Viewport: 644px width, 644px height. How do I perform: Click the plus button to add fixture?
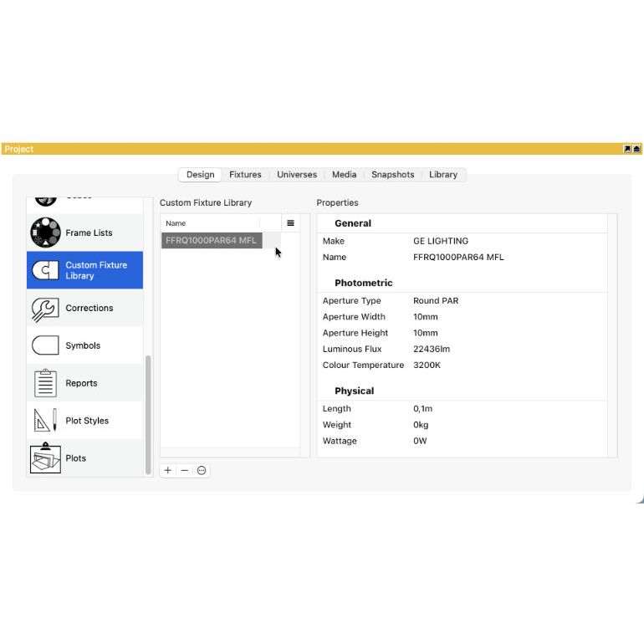(x=168, y=471)
